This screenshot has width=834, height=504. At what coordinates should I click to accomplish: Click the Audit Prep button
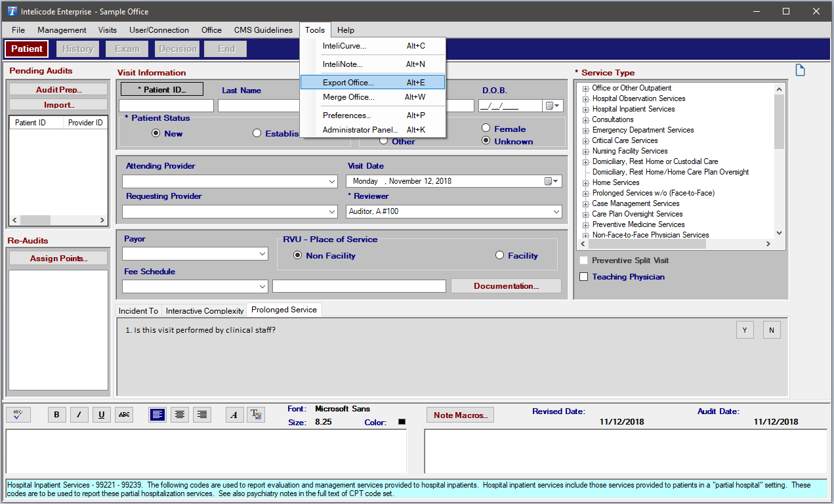(x=58, y=89)
